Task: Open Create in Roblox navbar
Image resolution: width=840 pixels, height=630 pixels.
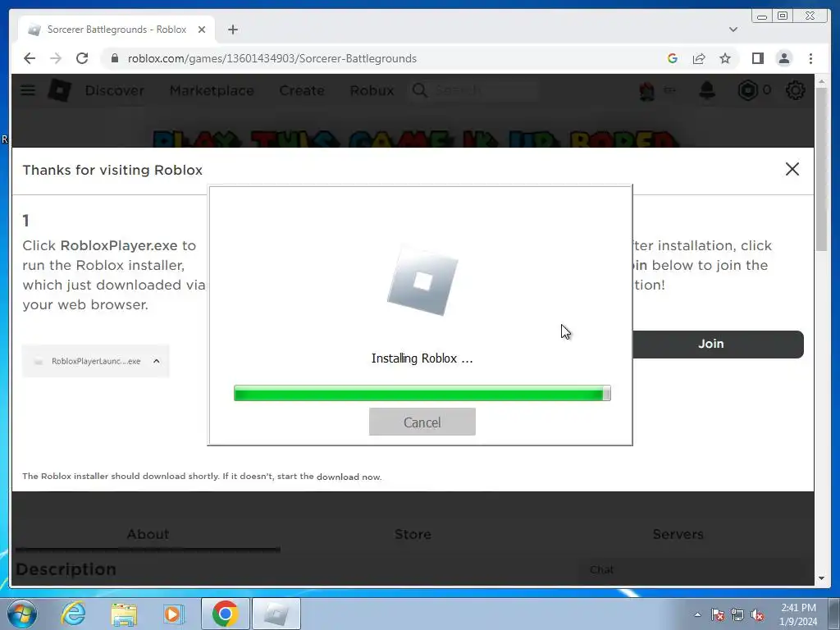Action: pyautogui.click(x=302, y=90)
